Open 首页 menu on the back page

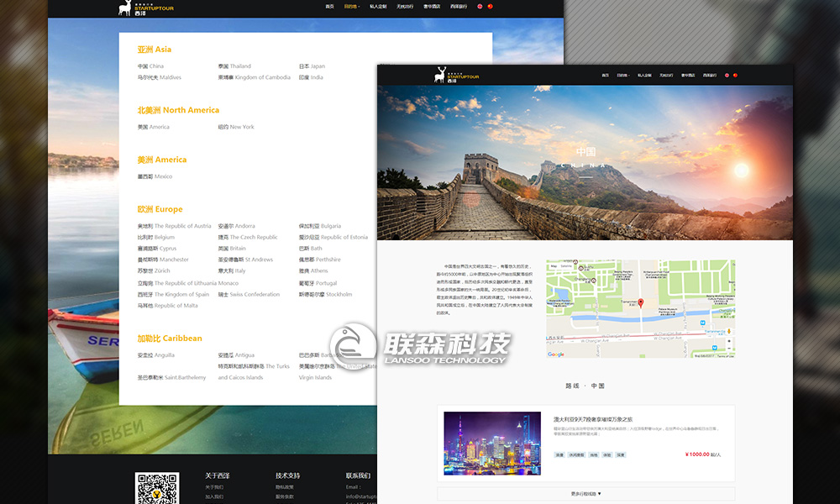point(329,7)
